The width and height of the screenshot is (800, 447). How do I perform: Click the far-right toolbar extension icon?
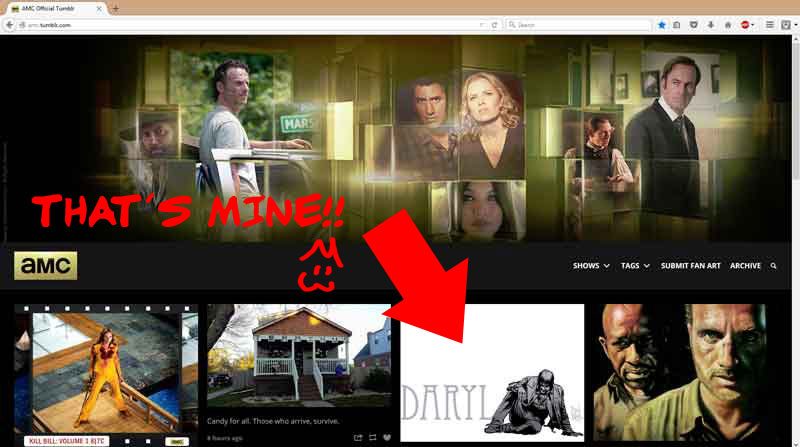point(786,24)
